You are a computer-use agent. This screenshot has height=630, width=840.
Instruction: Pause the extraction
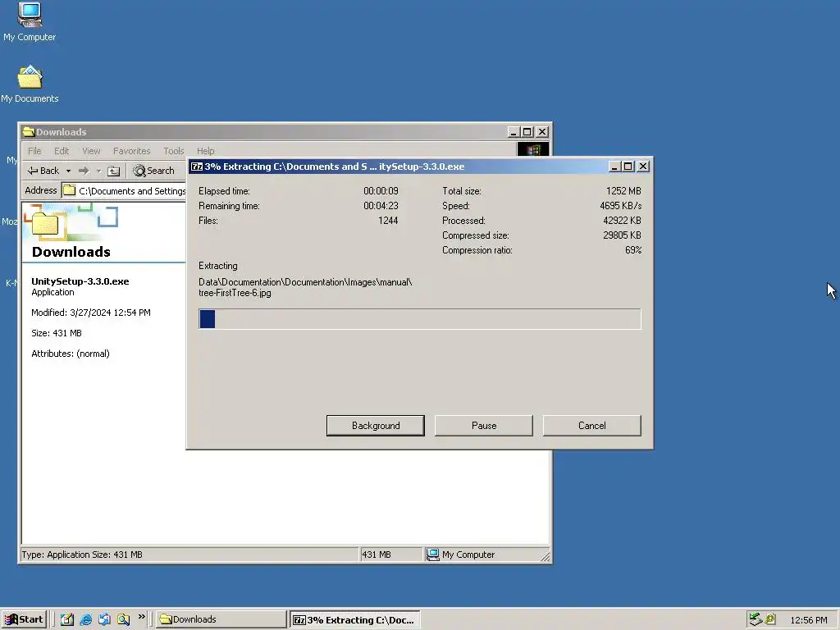tap(484, 426)
